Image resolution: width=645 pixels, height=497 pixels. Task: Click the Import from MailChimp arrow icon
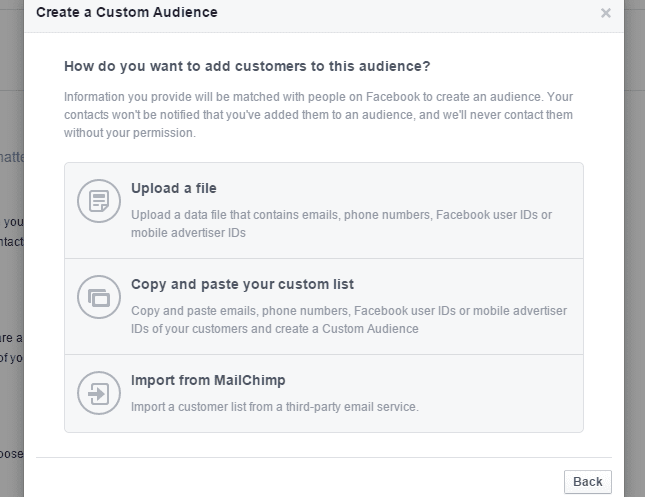click(99, 393)
